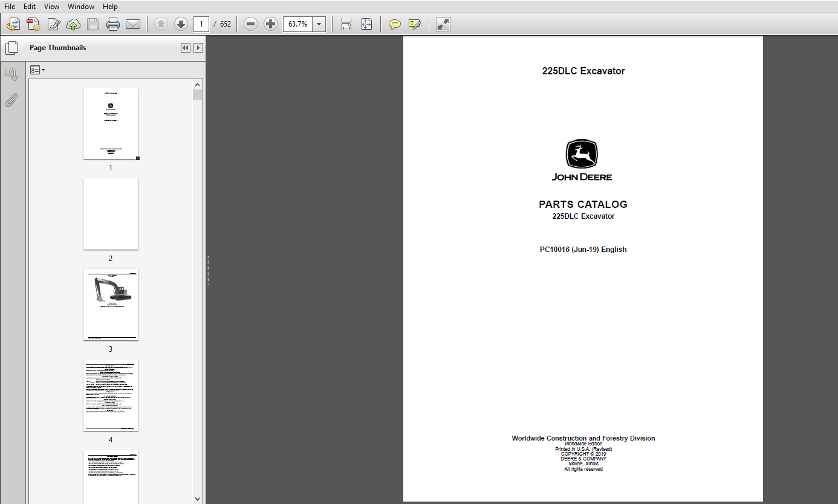Go to the previous page with the up arrow
Viewport: 838px width, 504px height.
tap(161, 24)
